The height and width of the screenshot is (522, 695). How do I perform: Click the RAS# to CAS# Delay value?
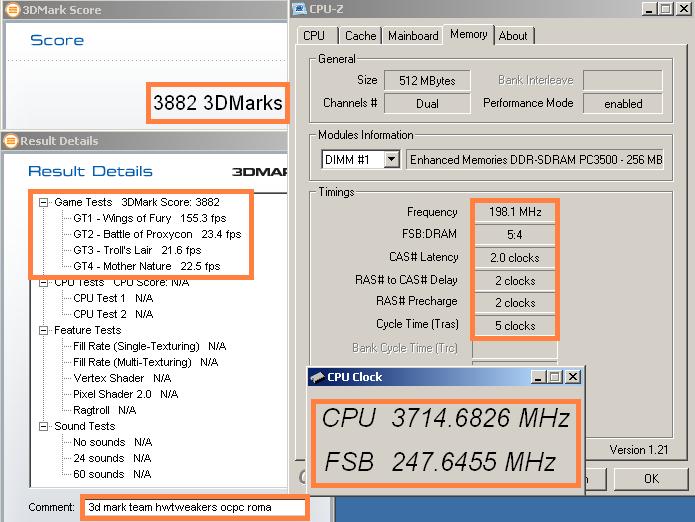(x=515, y=280)
